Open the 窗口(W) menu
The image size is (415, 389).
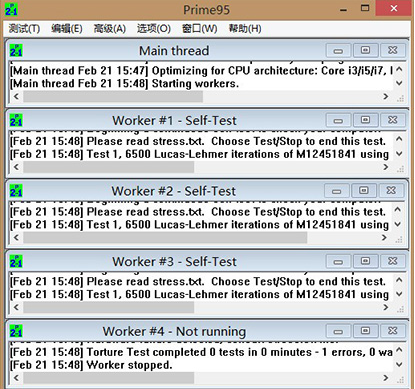click(x=200, y=29)
